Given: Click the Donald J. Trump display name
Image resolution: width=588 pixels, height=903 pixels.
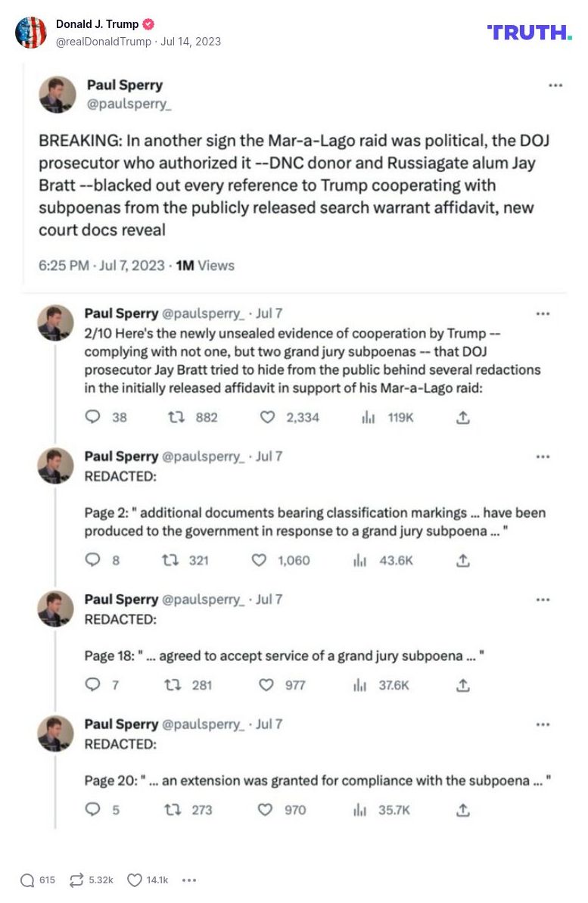Looking at the screenshot, I should [86, 25].
